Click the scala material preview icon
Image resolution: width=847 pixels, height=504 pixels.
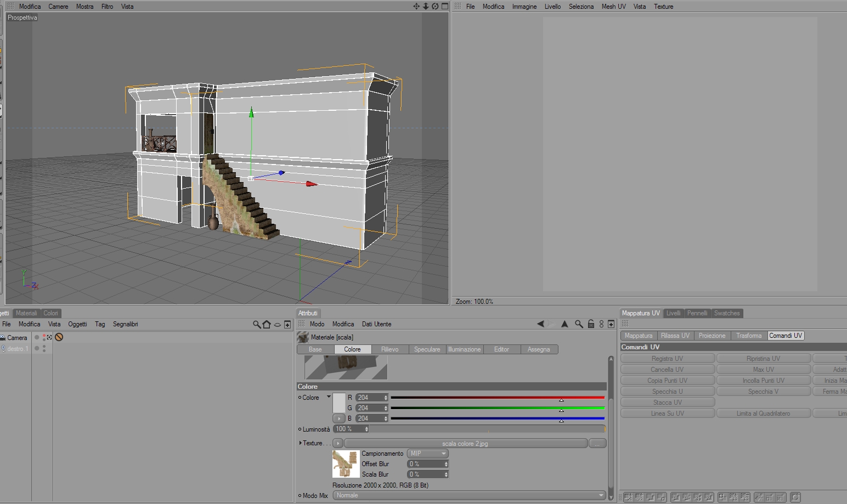[x=303, y=337]
